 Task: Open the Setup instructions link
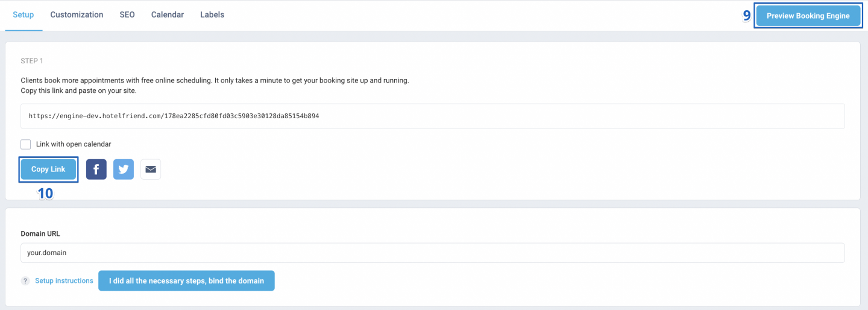tap(64, 281)
